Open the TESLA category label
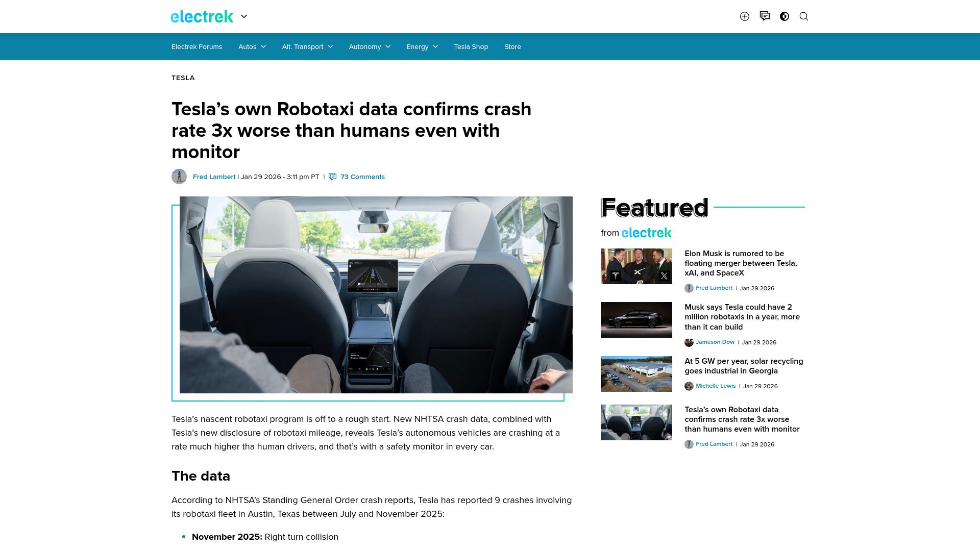The width and height of the screenshot is (980, 551). (183, 78)
